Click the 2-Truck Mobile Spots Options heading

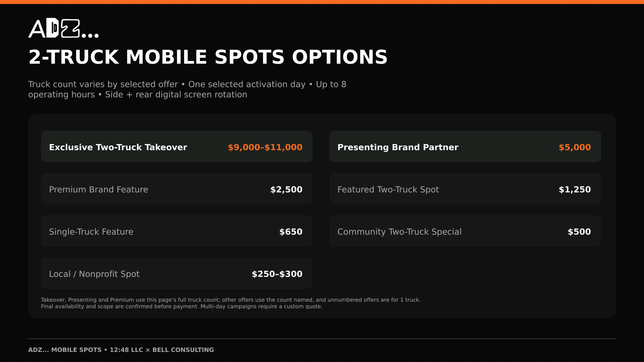pos(208,57)
